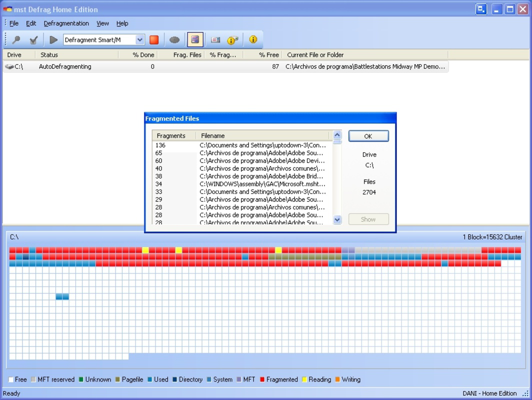The width and height of the screenshot is (532, 400).
Task: Click the Free legend color swatch
Action: [11, 379]
